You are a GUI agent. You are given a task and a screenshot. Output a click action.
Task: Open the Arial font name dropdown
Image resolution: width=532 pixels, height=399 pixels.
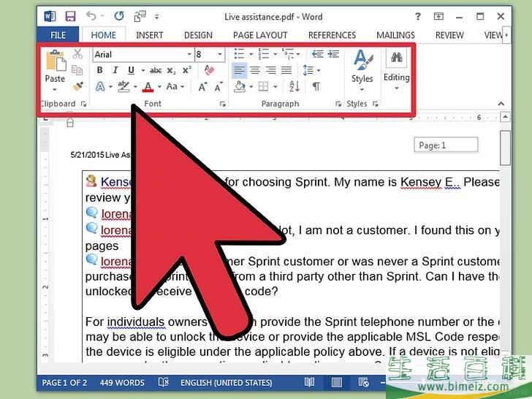(x=189, y=54)
